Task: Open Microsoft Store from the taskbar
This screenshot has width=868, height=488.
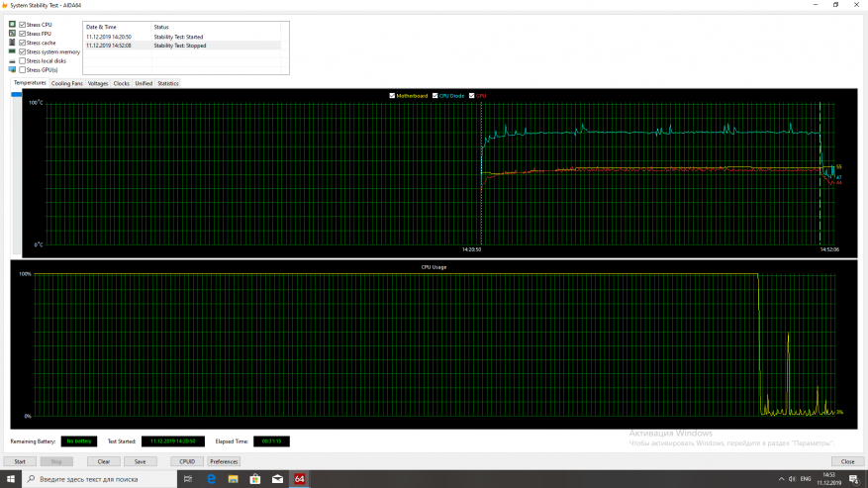Action: [x=255, y=479]
